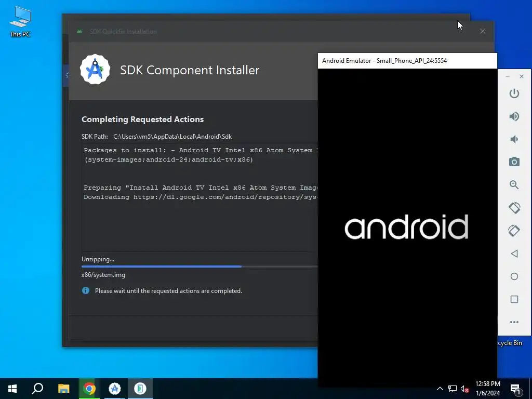Open the notification center

[x=515, y=389]
